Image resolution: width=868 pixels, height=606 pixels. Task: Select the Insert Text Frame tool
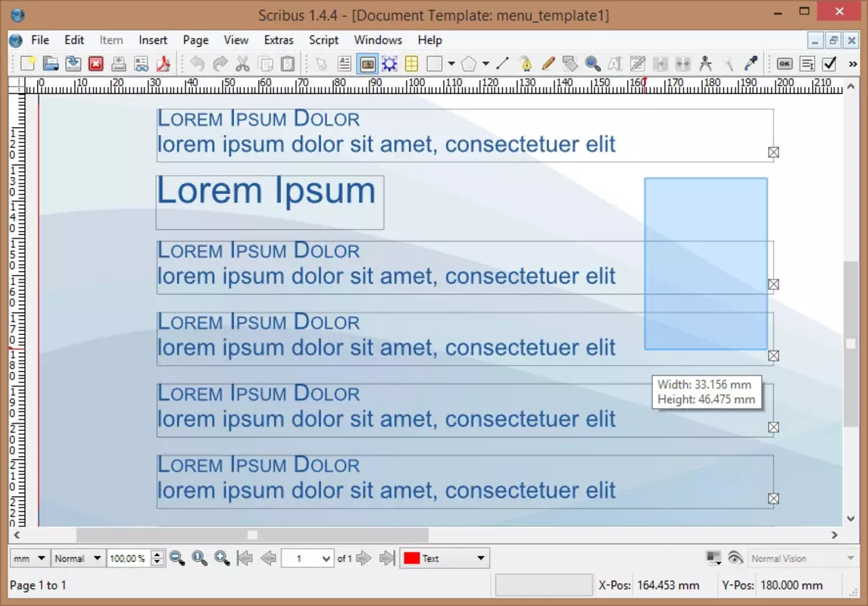click(345, 64)
